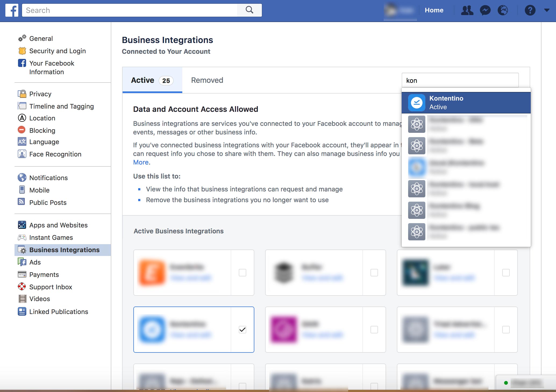Click the Kontentino app logo in results
556x392 pixels.
pyautogui.click(x=416, y=102)
